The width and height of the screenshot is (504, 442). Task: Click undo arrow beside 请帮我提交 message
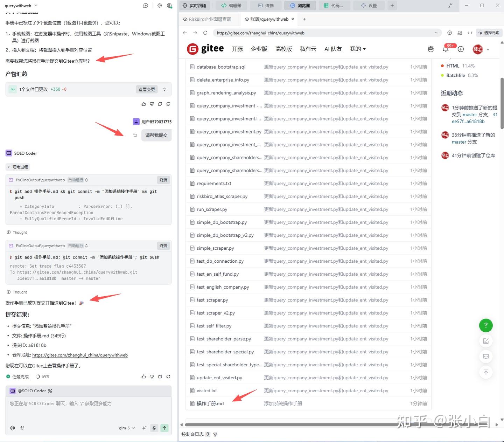tap(135, 135)
